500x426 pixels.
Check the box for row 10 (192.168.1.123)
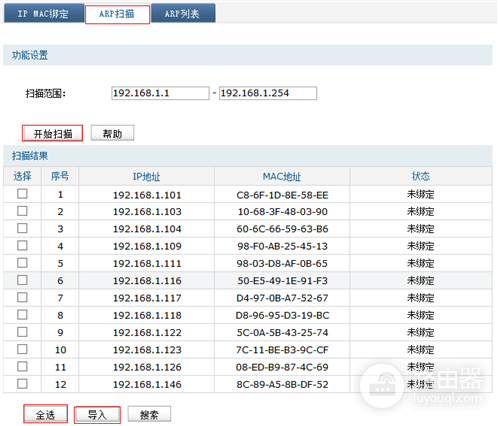click(x=22, y=349)
